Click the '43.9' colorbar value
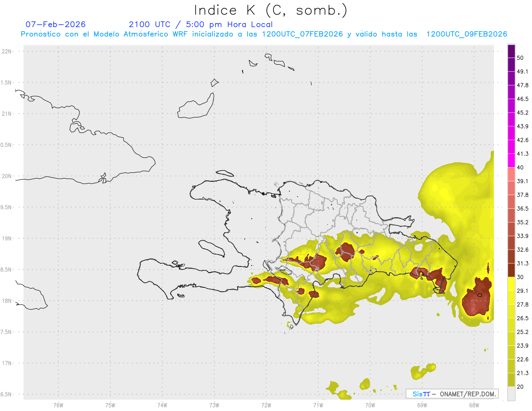Viewport: 532px width, 411px height. (x=523, y=126)
